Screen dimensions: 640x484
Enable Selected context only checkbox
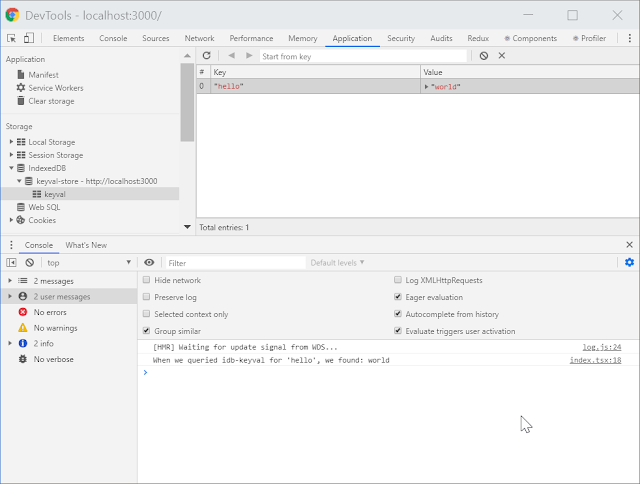pyautogui.click(x=146, y=313)
